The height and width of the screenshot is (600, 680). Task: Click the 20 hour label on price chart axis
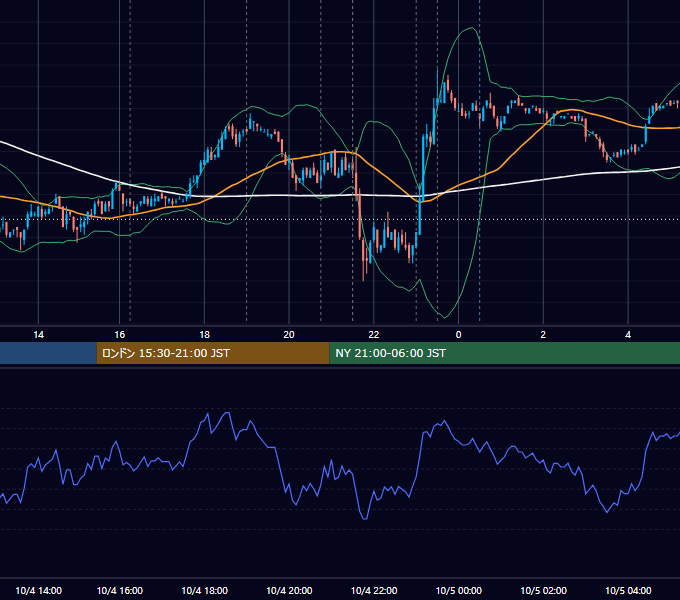[x=289, y=335]
